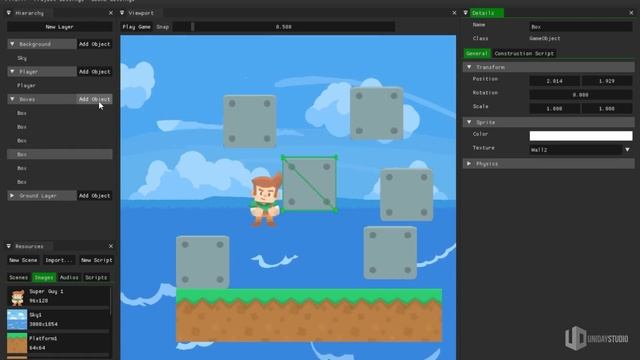This screenshot has height=360, width=640.
Task: Add Object to the Boxes layer
Action: tap(94, 99)
